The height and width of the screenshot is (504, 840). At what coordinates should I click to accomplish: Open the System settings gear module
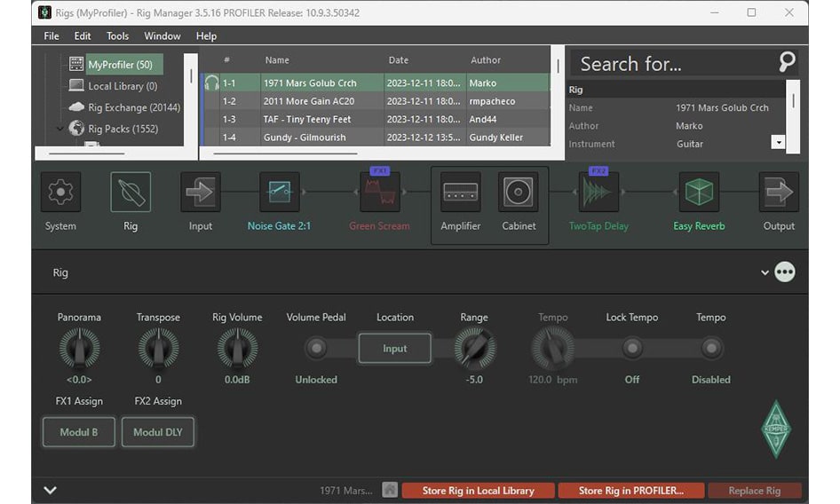60,193
